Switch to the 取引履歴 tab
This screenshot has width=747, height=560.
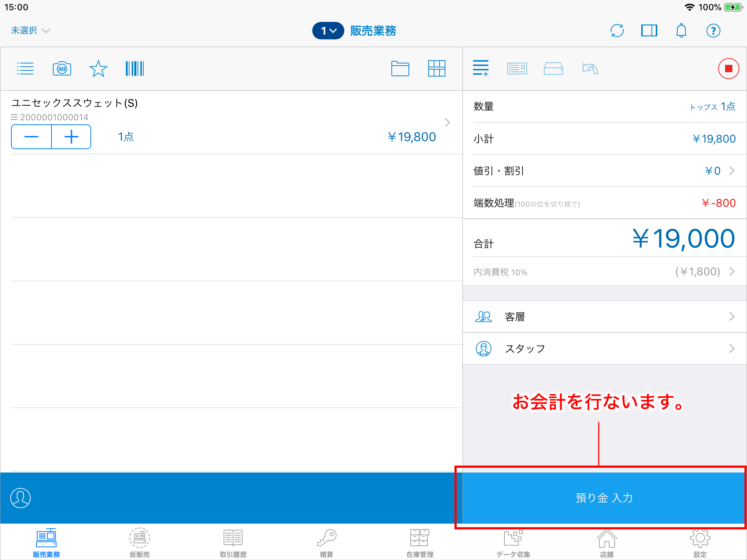[x=233, y=543]
